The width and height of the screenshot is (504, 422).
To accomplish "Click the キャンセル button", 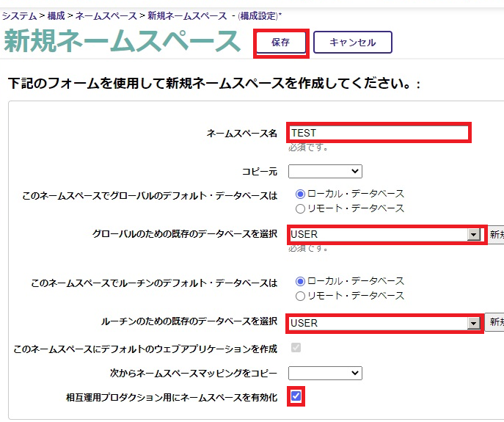I will click(352, 43).
